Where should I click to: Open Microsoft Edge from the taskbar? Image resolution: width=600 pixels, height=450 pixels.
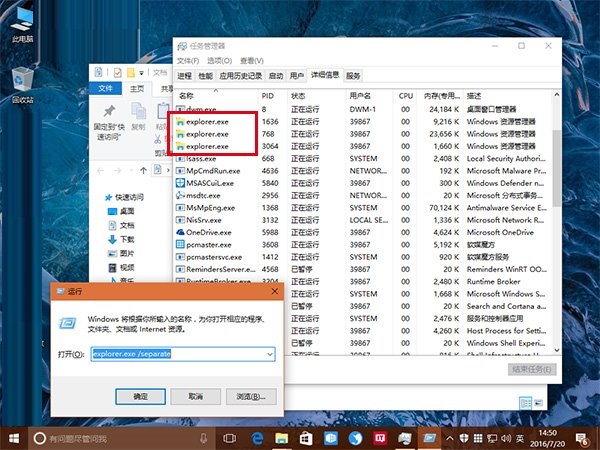pos(256,438)
